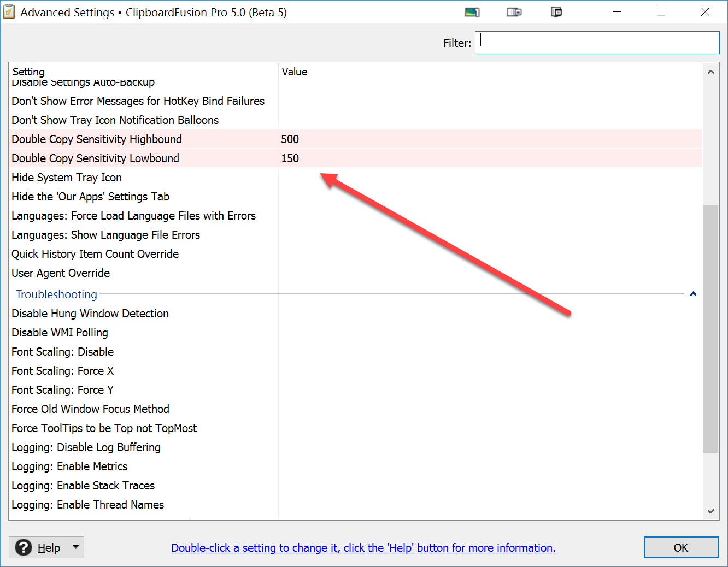Viewport: 728px width, 567px height.
Task: Click the ClipboardFusion clipboard icon in title bar
Action: (9, 12)
